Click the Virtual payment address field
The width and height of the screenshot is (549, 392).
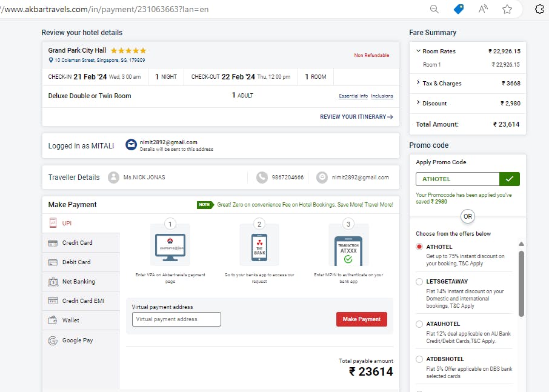[x=176, y=319]
